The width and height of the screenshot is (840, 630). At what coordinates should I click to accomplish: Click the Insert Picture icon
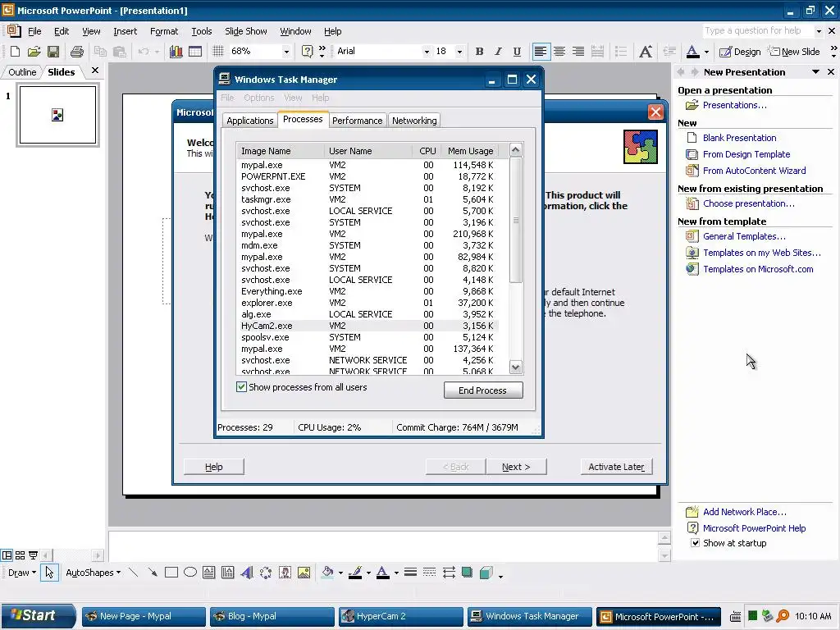[304, 573]
